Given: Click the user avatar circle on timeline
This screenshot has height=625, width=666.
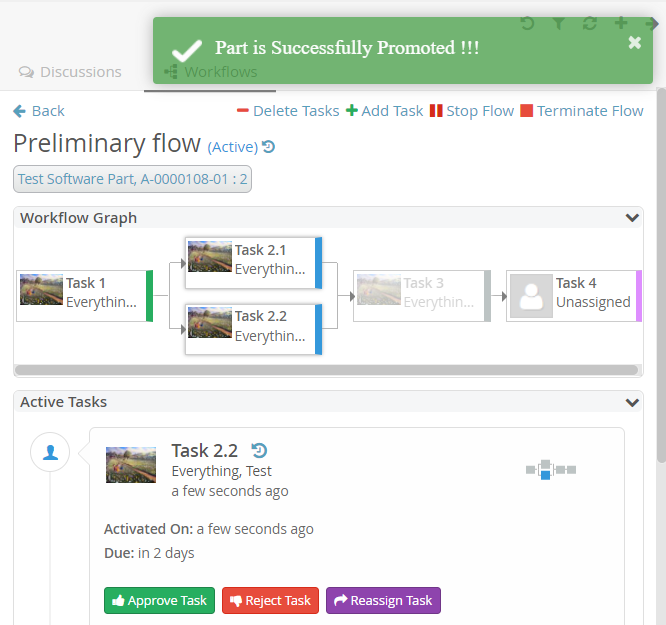Looking at the screenshot, I should (50, 453).
